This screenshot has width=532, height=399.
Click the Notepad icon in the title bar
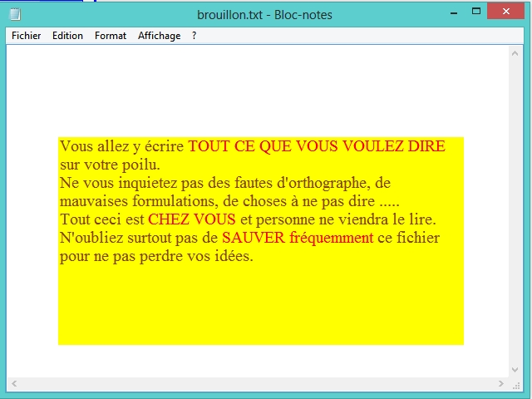15,14
